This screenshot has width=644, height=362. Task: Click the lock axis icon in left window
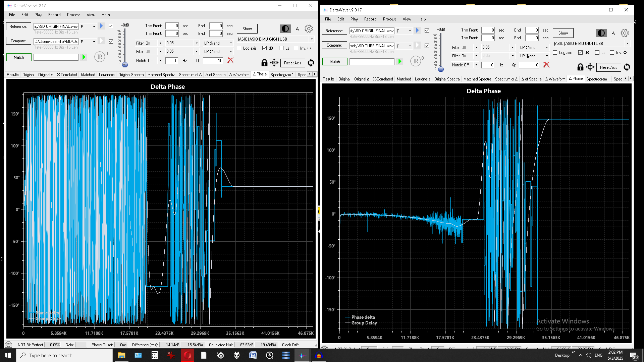(x=264, y=63)
